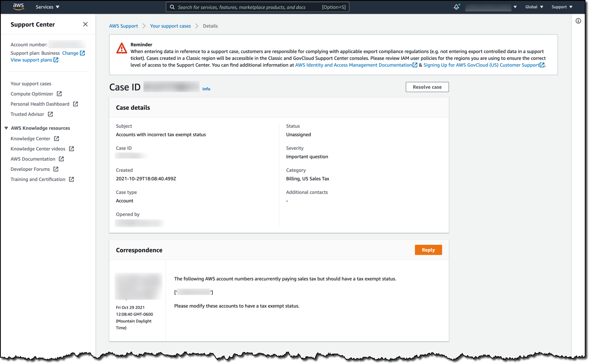The width and height of the screenshot is (589, 364).
Task: Click the Created timestamp 2021-10-29T18:08:40.499Z
Action: click(x=146, y=179)
